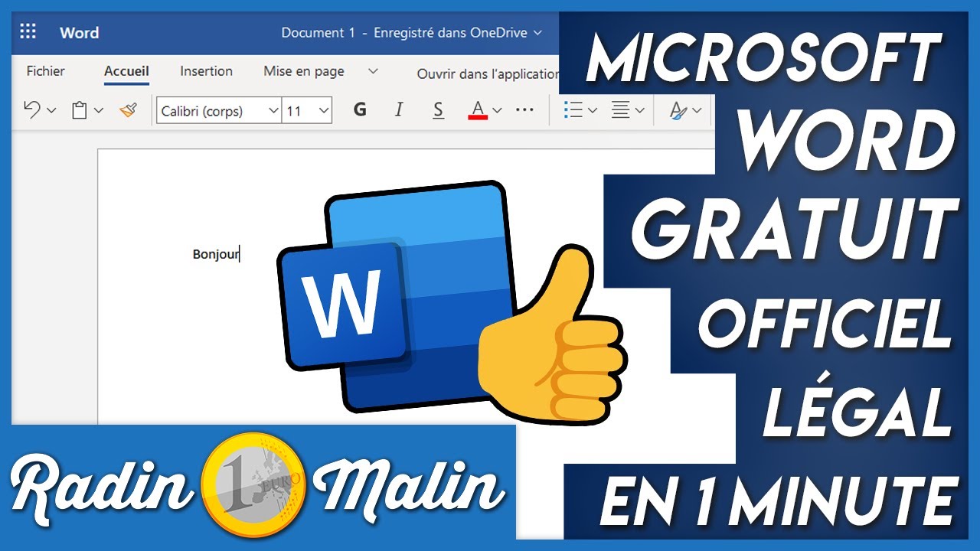The width and height of the screenshot is (980, 551).
Task: Apply the red font color
Action: (478, 110)
